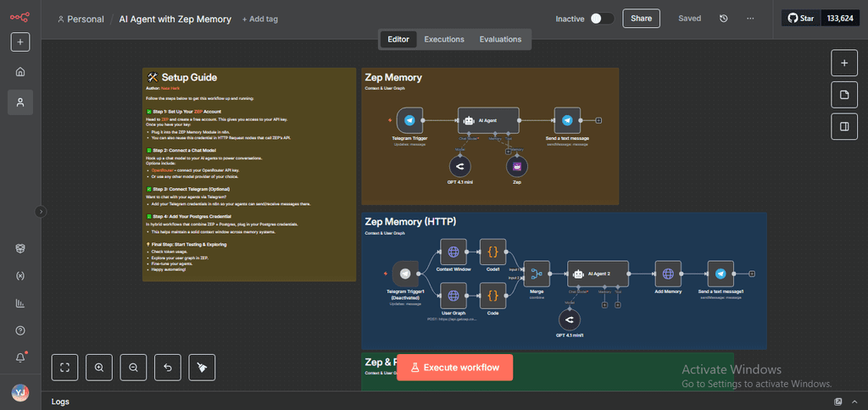This screenshot has width=868, height=410.
Task: Open the Help question mark icon
Action: coord(20,330)
